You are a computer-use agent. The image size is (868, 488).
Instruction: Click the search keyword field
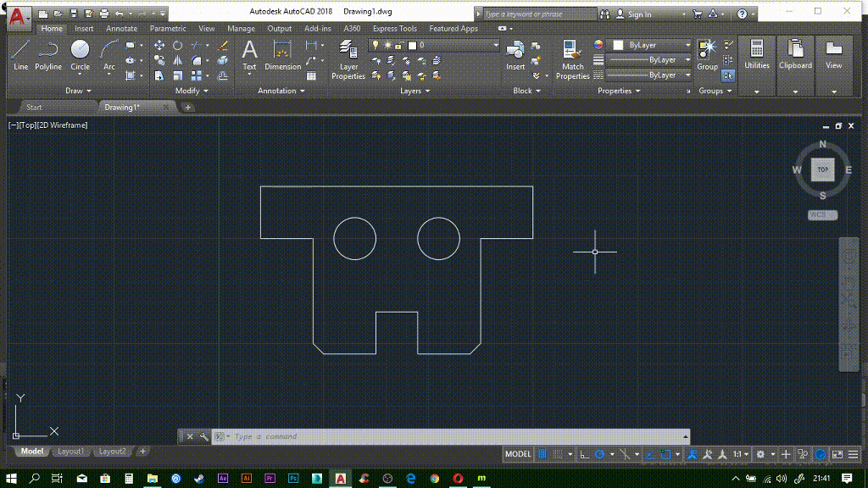(540, 14)
